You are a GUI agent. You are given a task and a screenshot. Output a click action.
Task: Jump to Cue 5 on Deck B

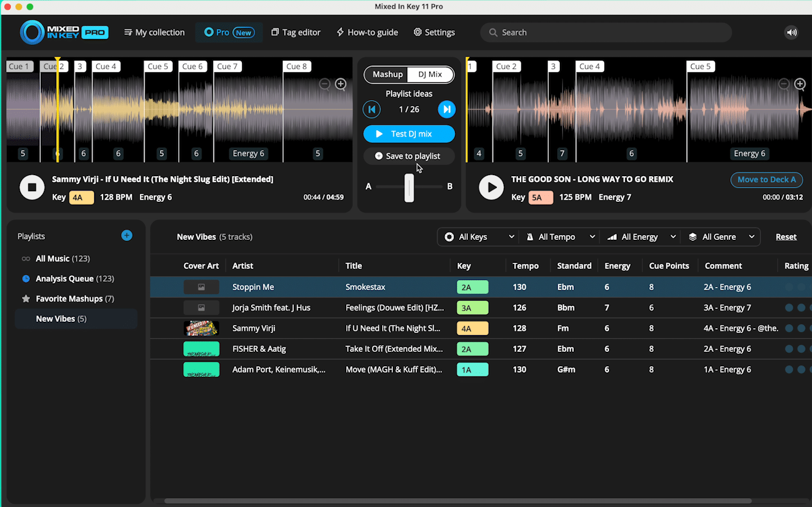[x=701, y=66]
